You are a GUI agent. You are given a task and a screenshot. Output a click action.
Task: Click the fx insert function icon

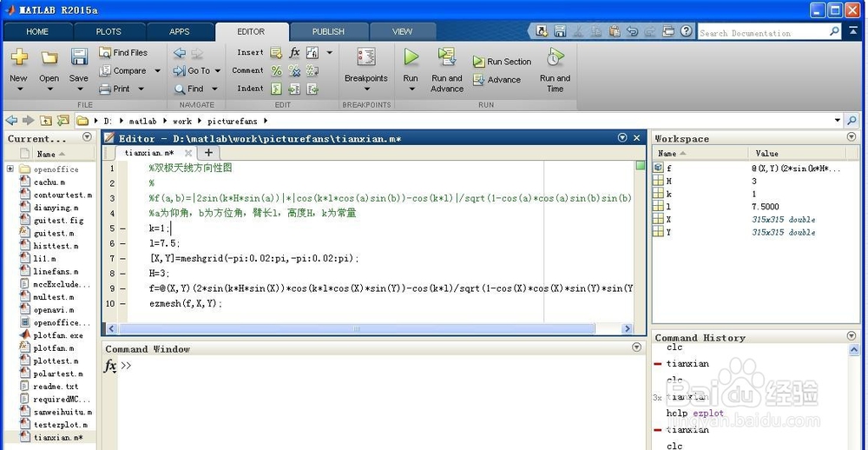tap(294, 53)
